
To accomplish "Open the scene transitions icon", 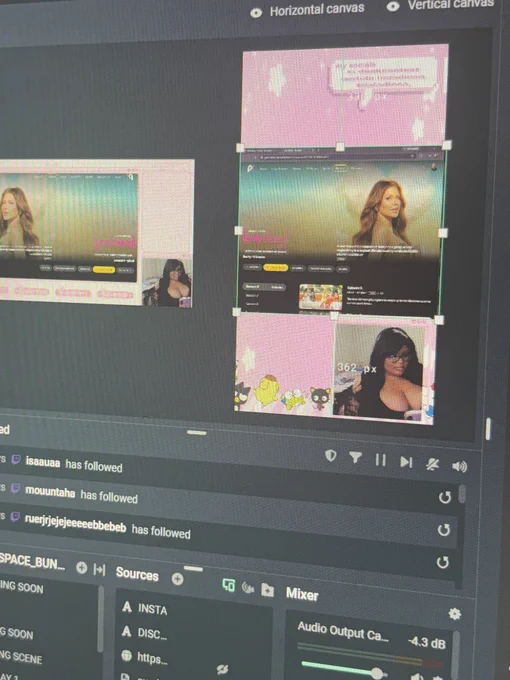I will click(x=99, y=569).
